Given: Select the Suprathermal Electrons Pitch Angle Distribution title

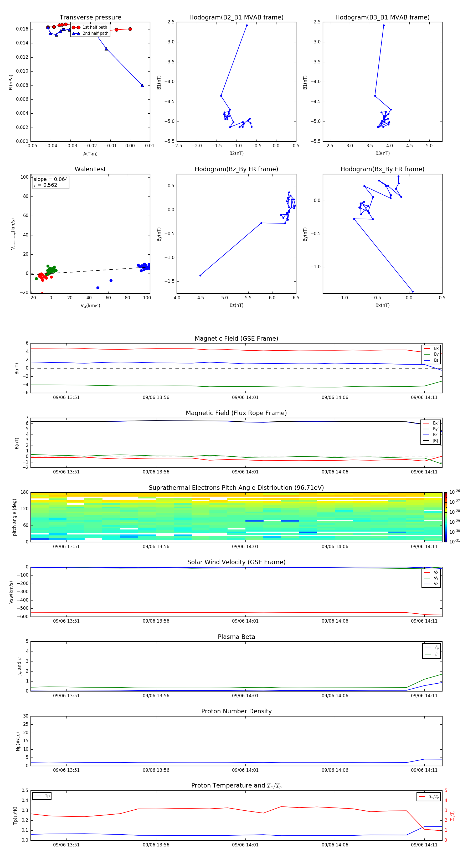Looking at the screenshot, I should click(x=236, y=488).
